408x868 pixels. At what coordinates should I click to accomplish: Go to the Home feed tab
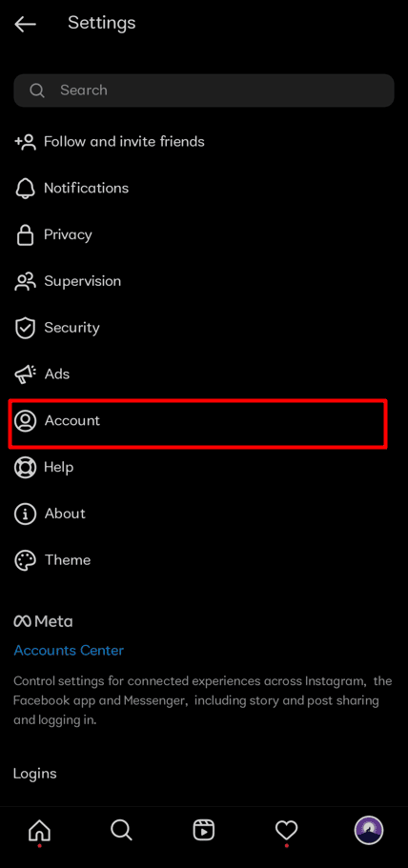tap(39, 830)
